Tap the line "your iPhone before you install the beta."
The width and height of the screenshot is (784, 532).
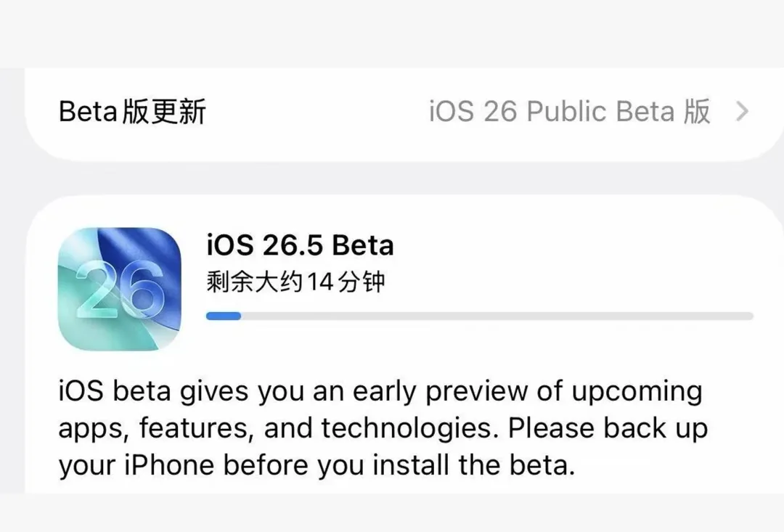[316, 465]
